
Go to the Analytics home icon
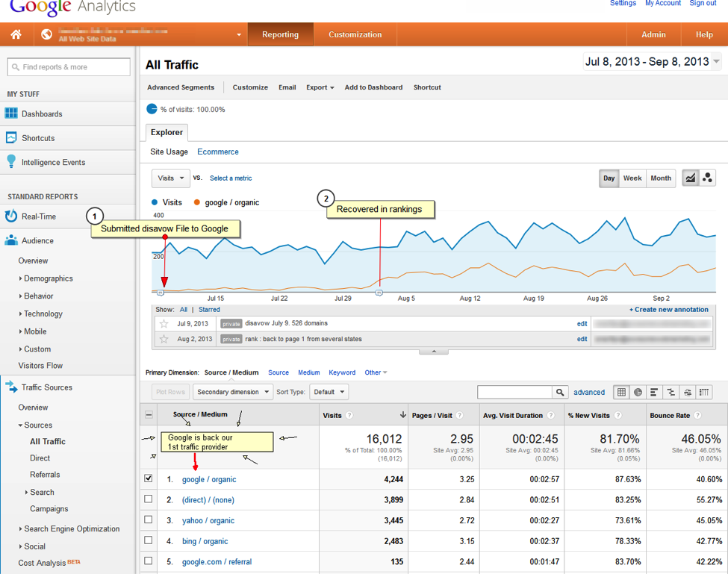(x=16, y=34)
